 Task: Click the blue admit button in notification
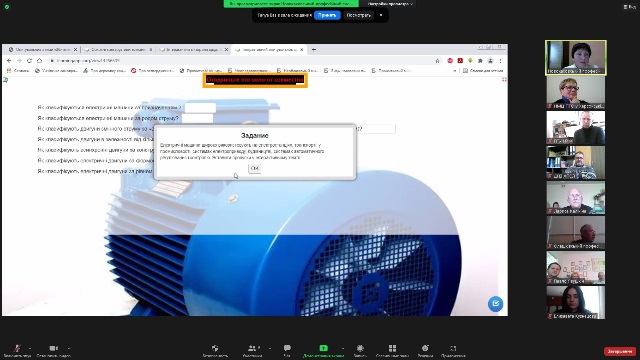[327, 15]
